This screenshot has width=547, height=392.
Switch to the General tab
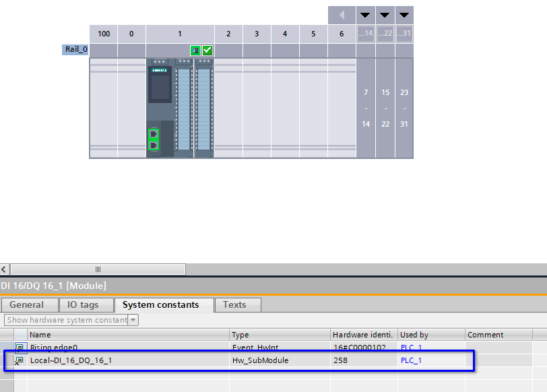tap(27, 305)
